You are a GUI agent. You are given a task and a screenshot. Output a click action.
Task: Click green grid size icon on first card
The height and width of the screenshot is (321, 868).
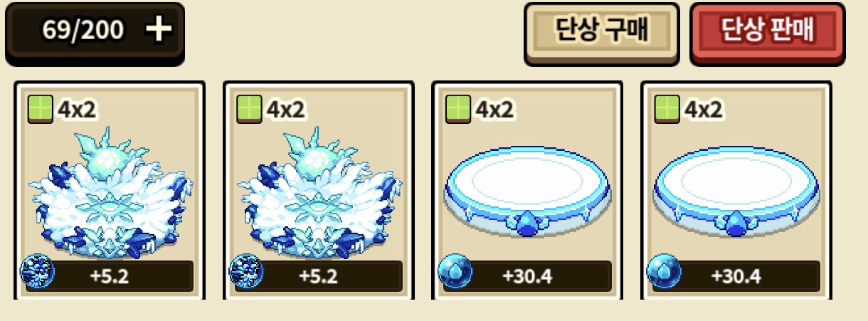tap(40, 110)
